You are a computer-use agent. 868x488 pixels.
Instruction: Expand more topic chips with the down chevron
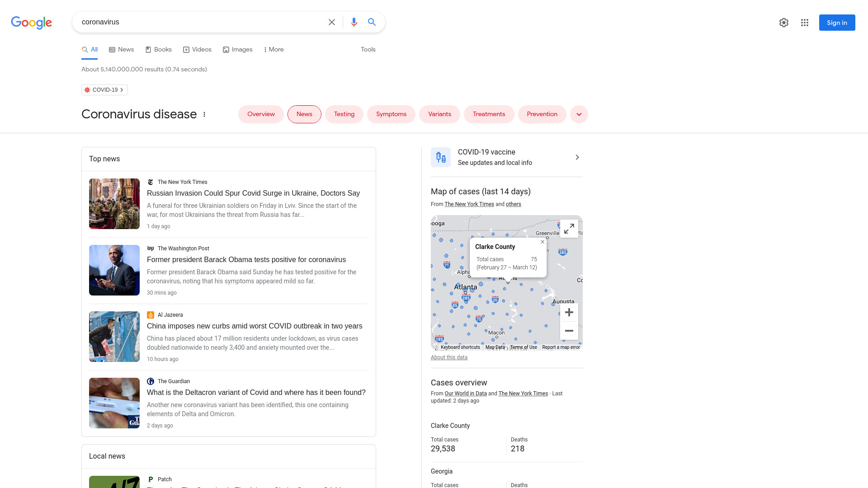[x=579, y=114]
